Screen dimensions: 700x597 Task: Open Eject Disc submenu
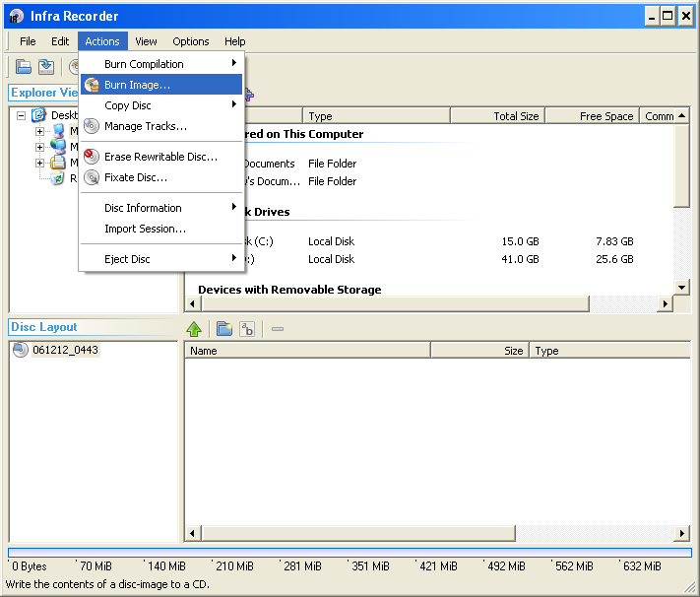(x=161, y=259)
